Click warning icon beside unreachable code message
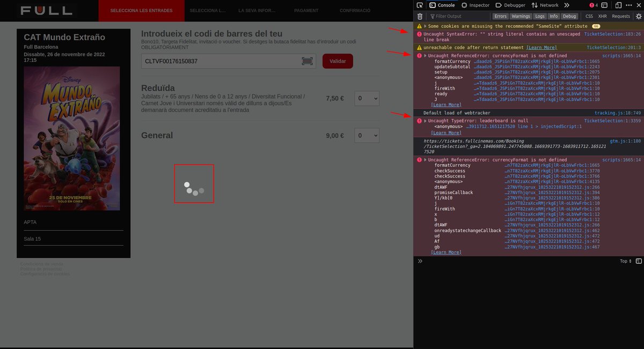This screenshot has width=644, height=349. [x=419, y=47]
